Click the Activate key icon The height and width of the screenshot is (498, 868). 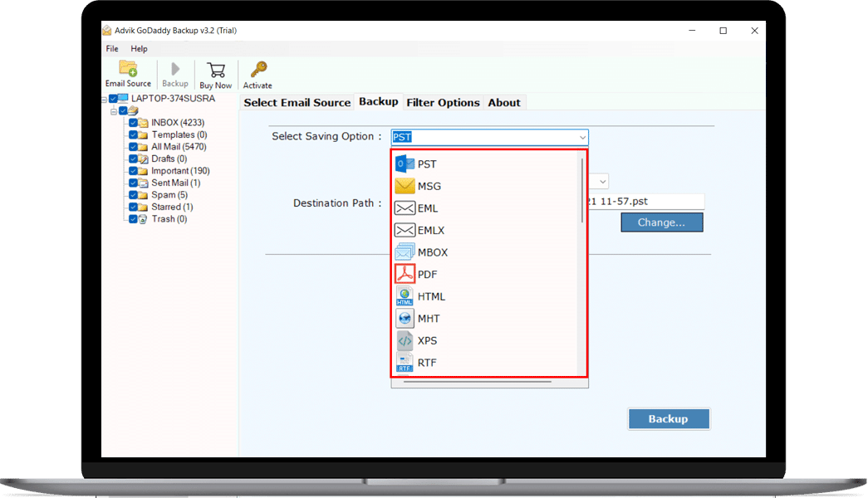click(258, 70)
